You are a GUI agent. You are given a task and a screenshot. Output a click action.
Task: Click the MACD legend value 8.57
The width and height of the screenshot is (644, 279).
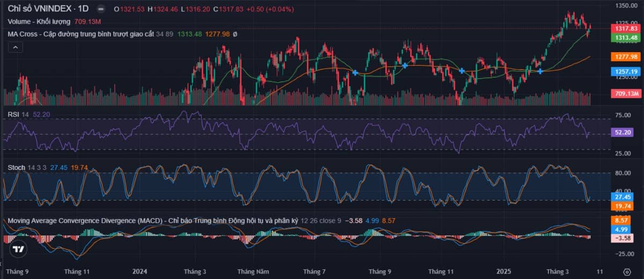coord(388,221)
